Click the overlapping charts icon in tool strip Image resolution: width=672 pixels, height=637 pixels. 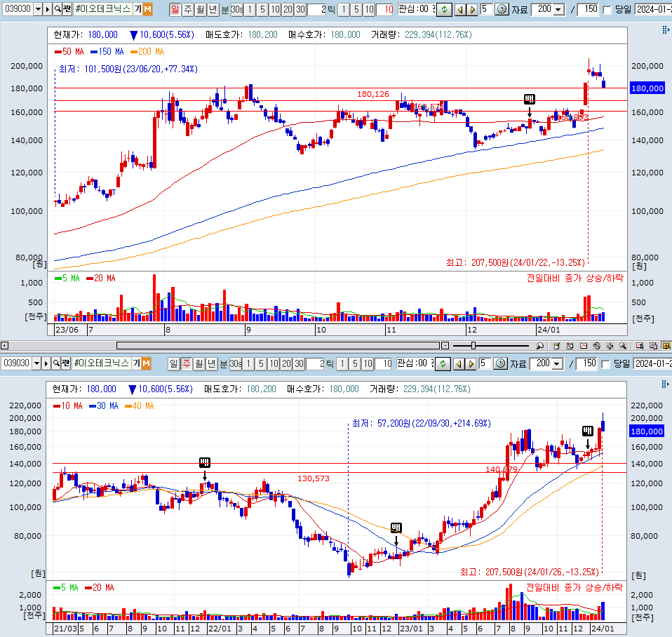[x=653, y=345]
